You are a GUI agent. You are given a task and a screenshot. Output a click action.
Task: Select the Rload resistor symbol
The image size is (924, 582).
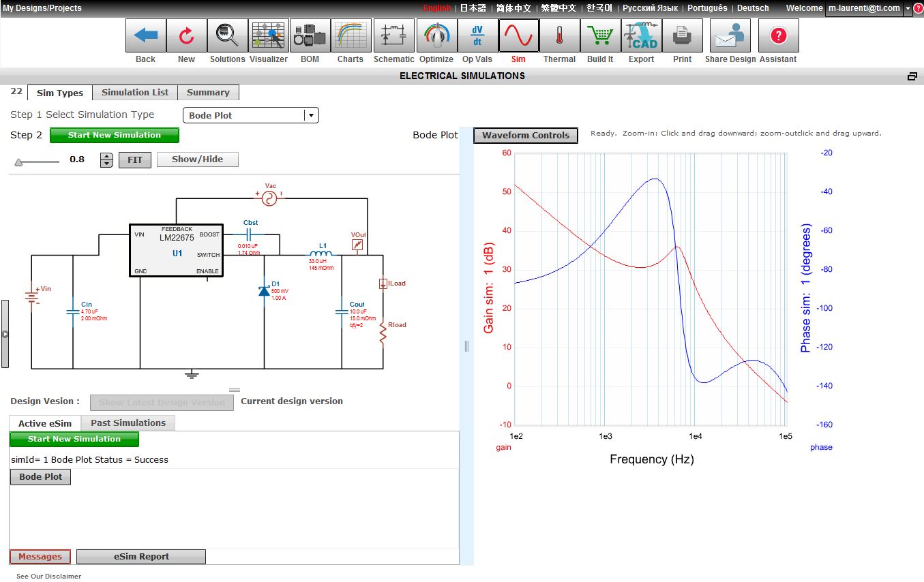383,334
